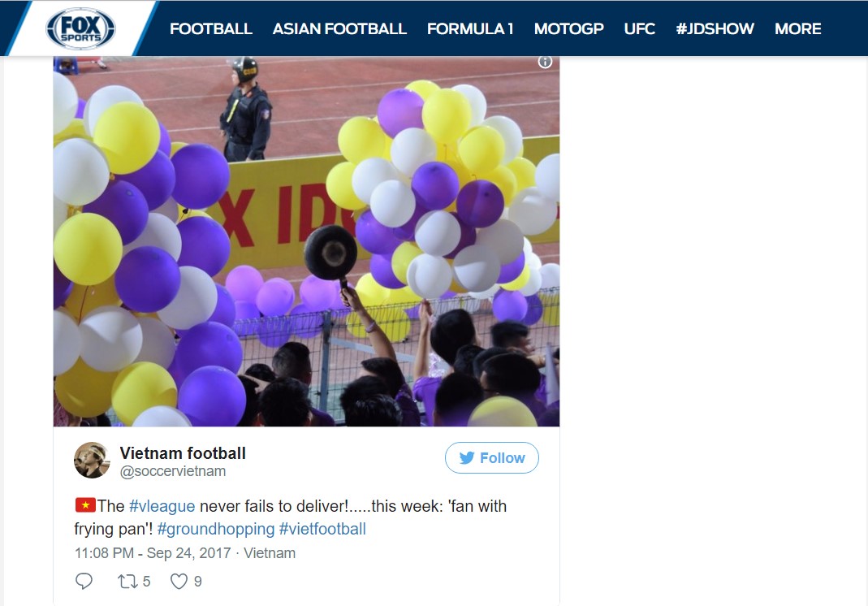
Task: Open the FOOTBALL menu
Action: pyautogui.click(x=211, y=28)
